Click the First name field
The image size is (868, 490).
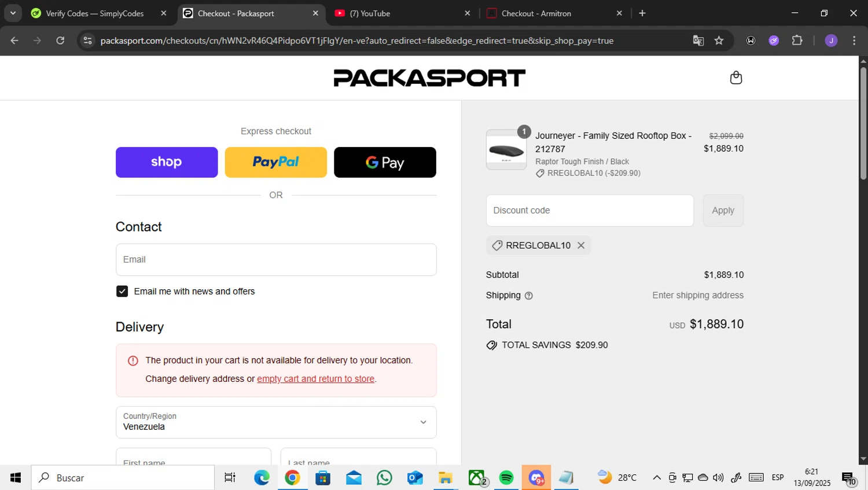[193, 456]
